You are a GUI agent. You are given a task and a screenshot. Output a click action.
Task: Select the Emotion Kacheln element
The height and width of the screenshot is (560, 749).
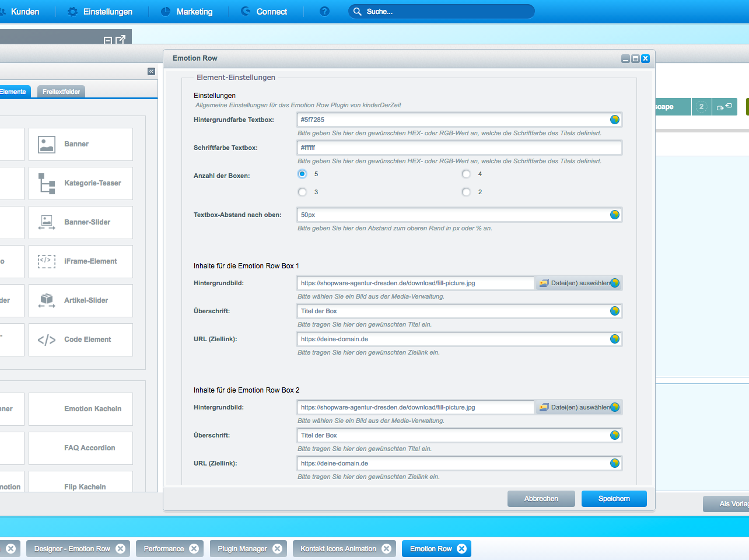tap(80, 409)
